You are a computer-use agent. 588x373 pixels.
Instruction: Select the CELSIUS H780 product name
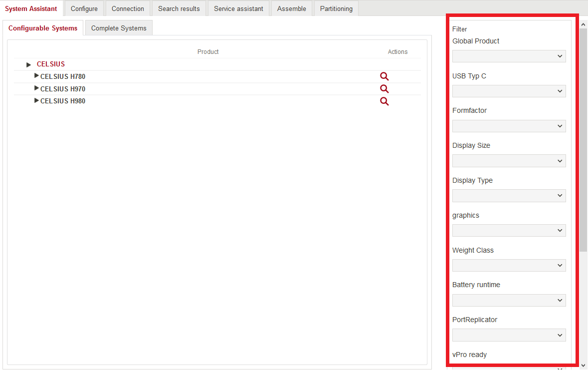pyautogui.click(x=63, y=76)
